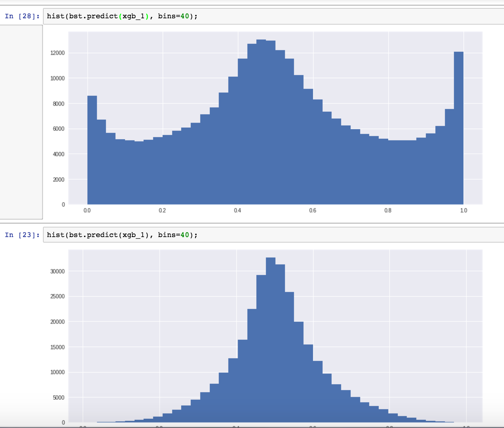Click the 10000 y-axis label in first plot

click(x=57, y=78)
